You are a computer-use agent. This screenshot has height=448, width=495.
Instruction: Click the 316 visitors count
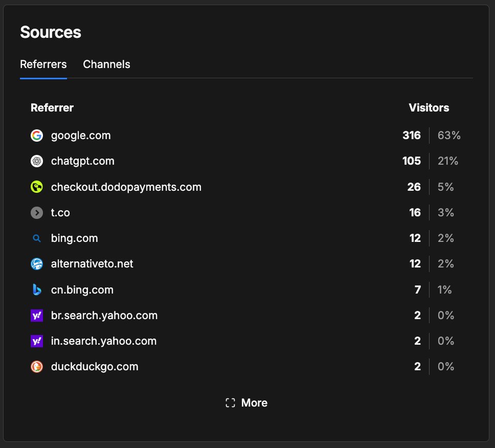411,136
